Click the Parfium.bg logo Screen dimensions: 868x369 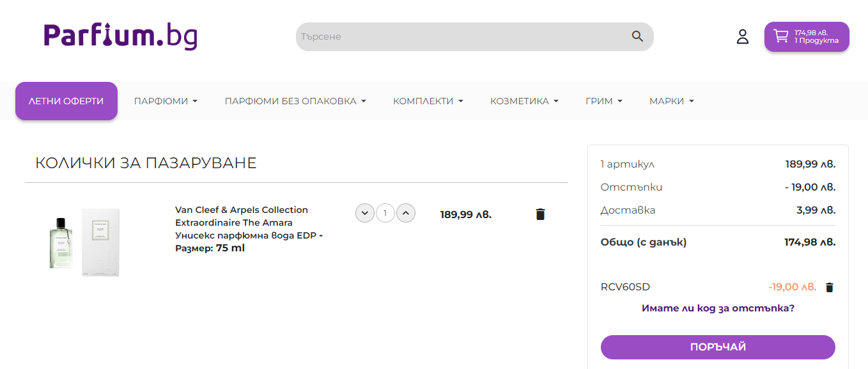click(120, 36)
